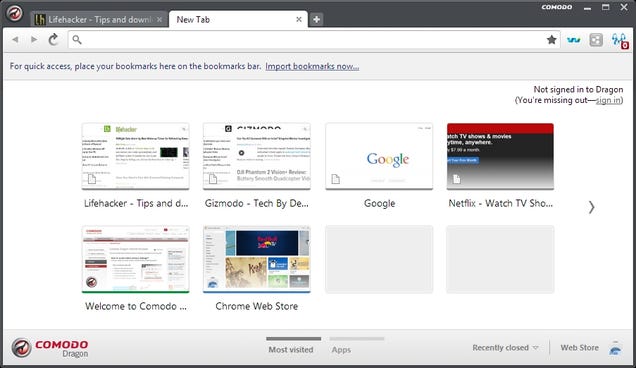Image resolution: width=636 pixels, height=368 pixels.
Task: Click the gray square extension icon in toolbar
Action: tap(596, 40)
